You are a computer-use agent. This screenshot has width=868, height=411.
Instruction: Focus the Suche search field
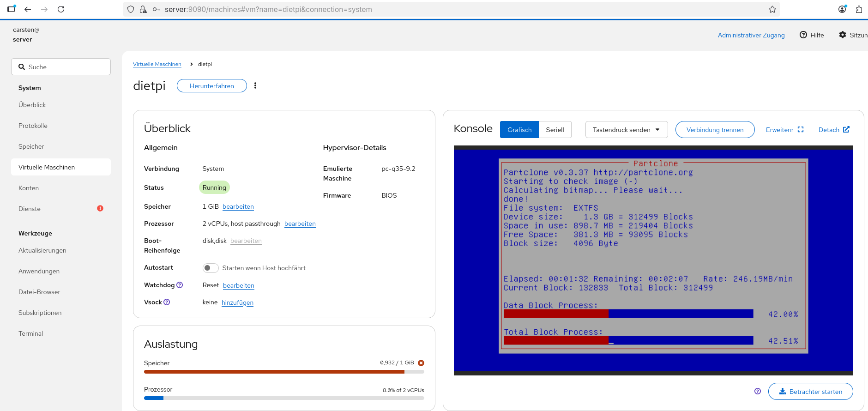[61, 67]
